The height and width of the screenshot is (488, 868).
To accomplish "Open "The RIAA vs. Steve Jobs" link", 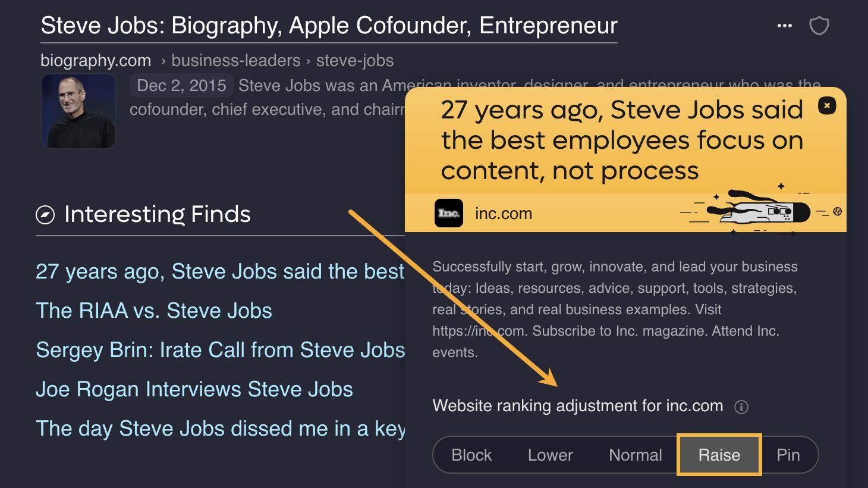I will click(154, 311).
